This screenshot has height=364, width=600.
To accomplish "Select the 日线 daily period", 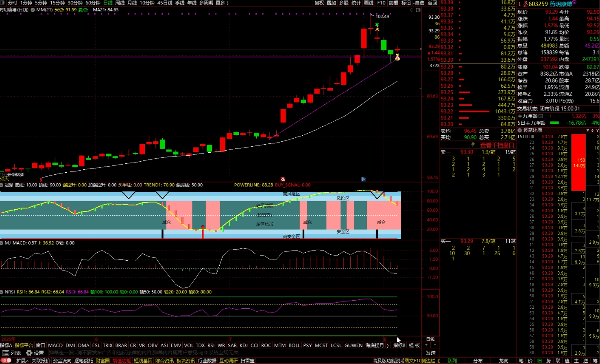I will coord(108,3).
